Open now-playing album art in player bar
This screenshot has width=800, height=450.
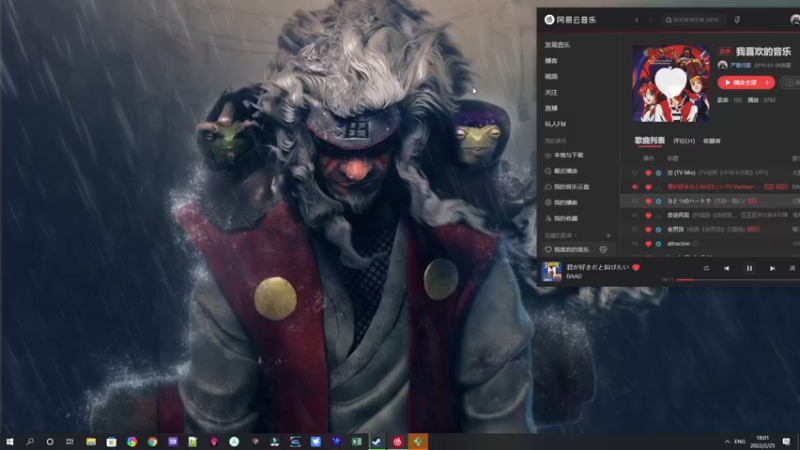(x=552, y=271)
